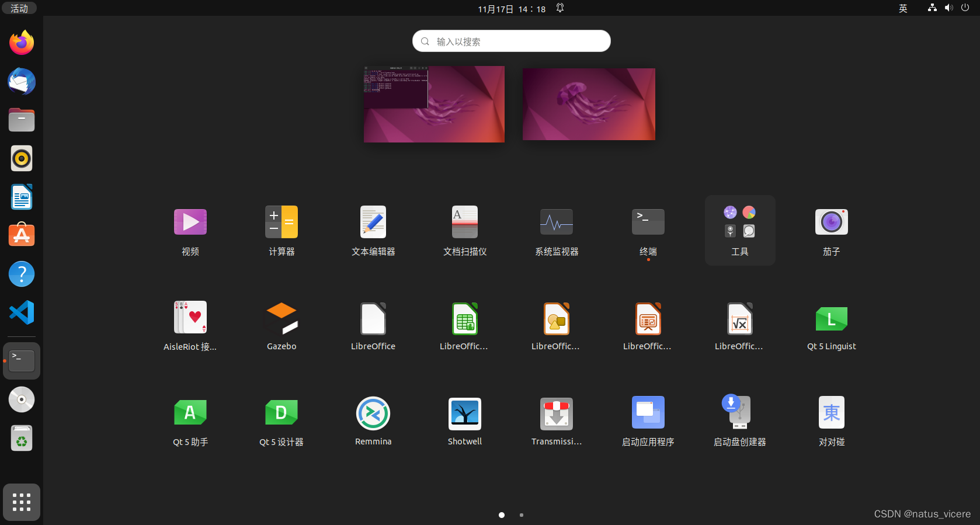Launch Qt 5 Linguist
Viewport: 980px width, 525px height.
point(832,325)
